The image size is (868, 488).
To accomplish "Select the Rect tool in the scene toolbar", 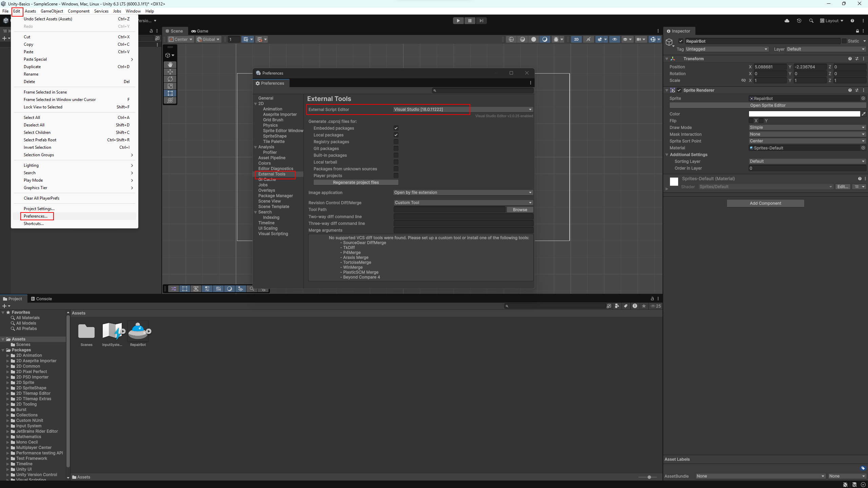I will [x=170, y=93].
